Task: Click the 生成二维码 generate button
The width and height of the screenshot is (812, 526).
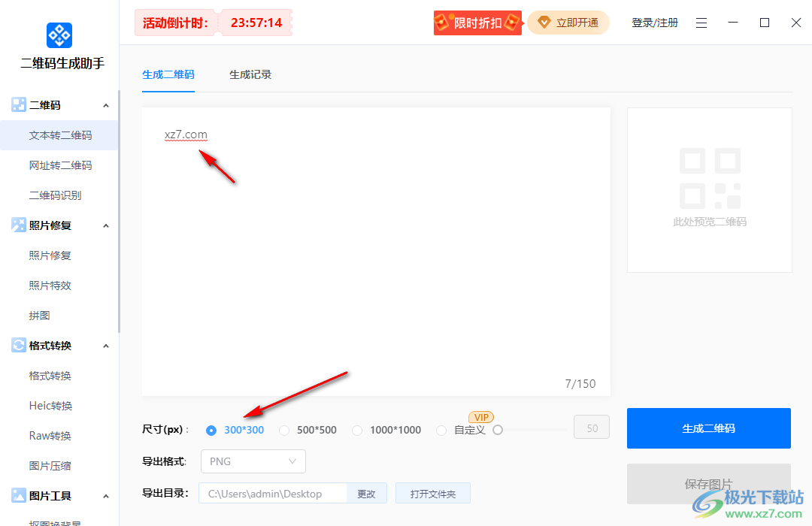Action: pyautogui.click(x=708, y=428)
